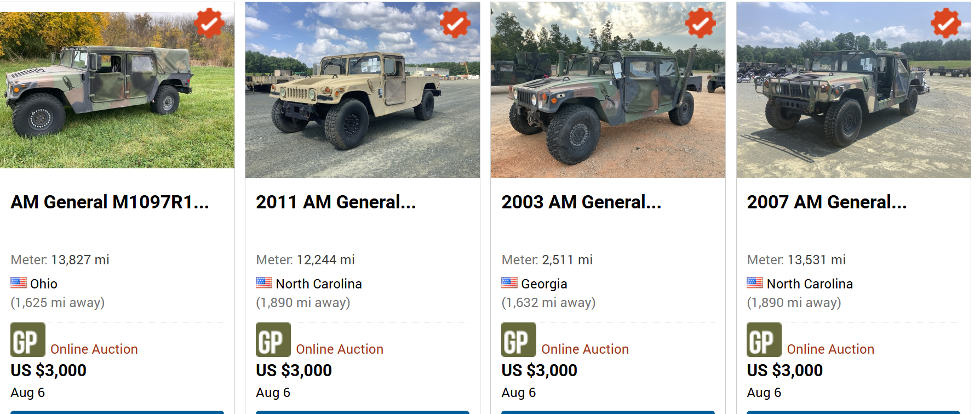Viewport: 980px width, 414px height.
Task: Click the GP logo under the Ohio listing
Action: [28, 340]
